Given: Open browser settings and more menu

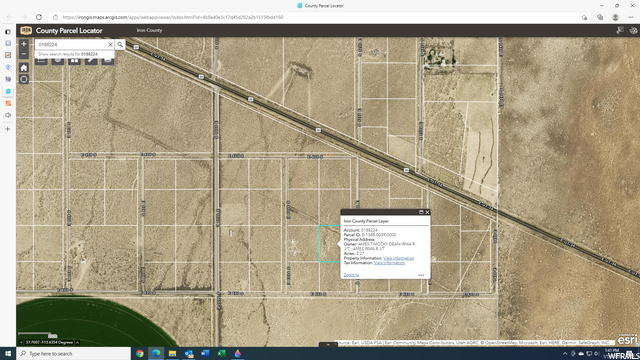Looking at the screenshot, I should [631, 17].
